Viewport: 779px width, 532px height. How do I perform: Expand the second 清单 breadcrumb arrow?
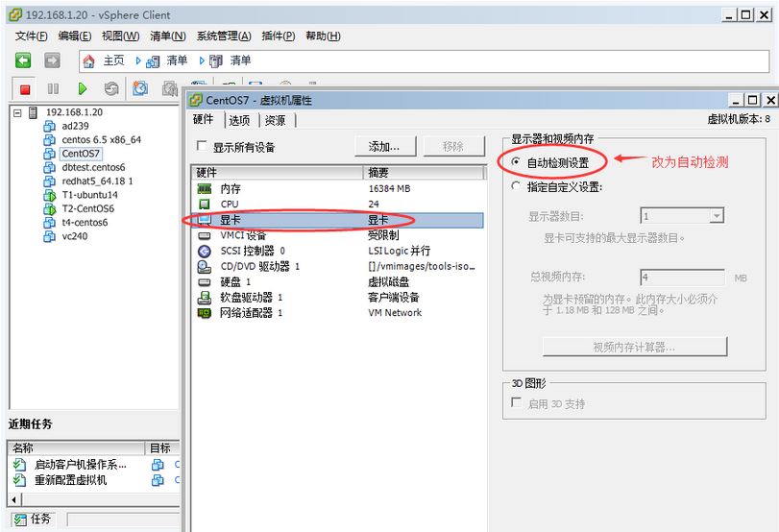[x=202, y=60]
